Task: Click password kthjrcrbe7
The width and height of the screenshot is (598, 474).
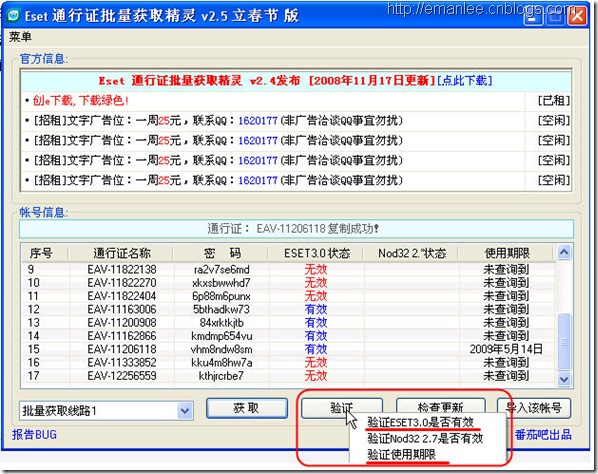Action: tap(222, 376)
